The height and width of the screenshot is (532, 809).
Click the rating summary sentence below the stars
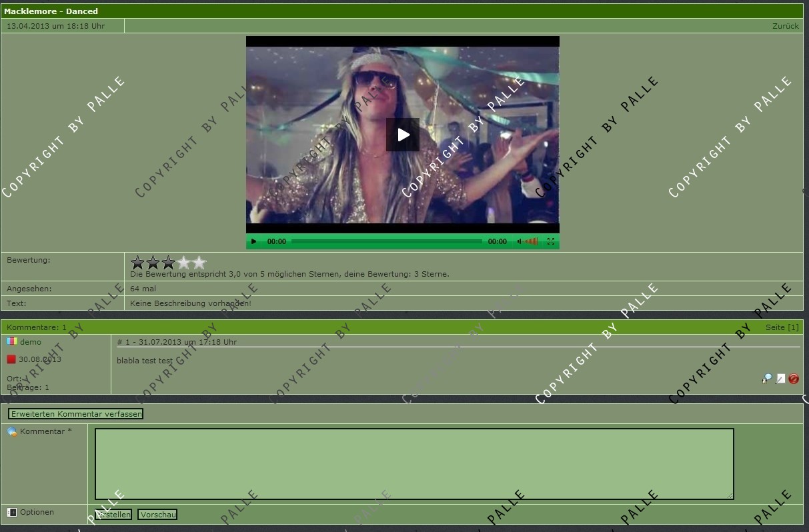(x=289, y=274)
